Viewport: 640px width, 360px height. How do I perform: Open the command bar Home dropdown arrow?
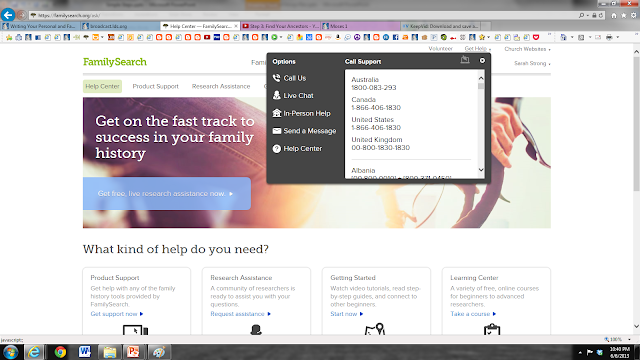pos(572,37)
